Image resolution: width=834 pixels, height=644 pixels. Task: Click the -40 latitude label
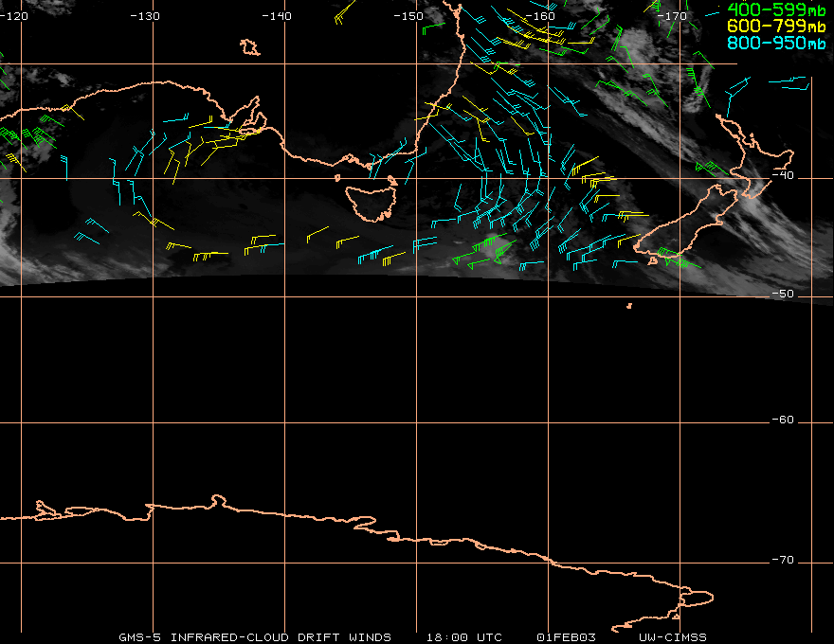(783, 175)
